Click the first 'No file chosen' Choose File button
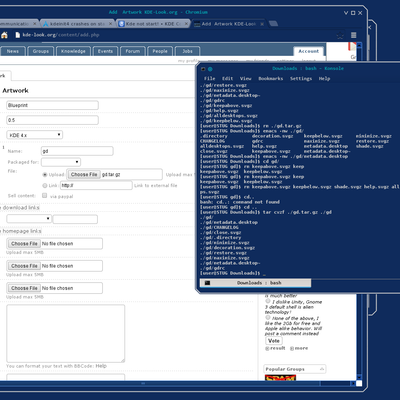Image resolution: width=400 pixels, height=400 pixels. 24,244
